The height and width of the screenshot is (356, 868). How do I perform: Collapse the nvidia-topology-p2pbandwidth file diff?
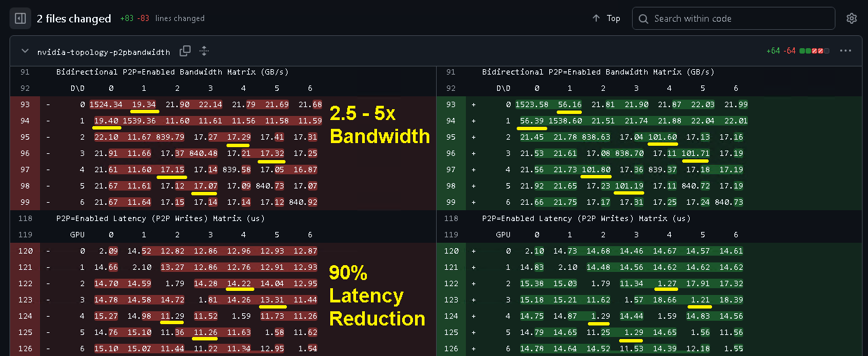pos(25,51)
